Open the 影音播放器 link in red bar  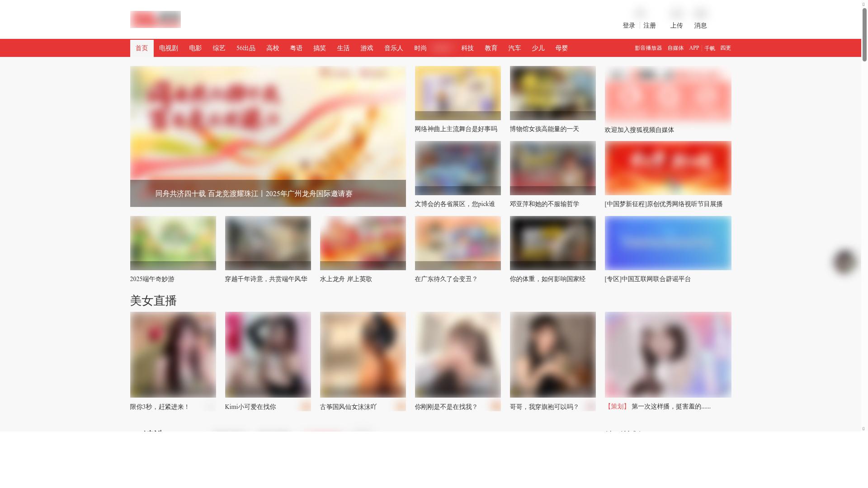[x=648, y=48]
